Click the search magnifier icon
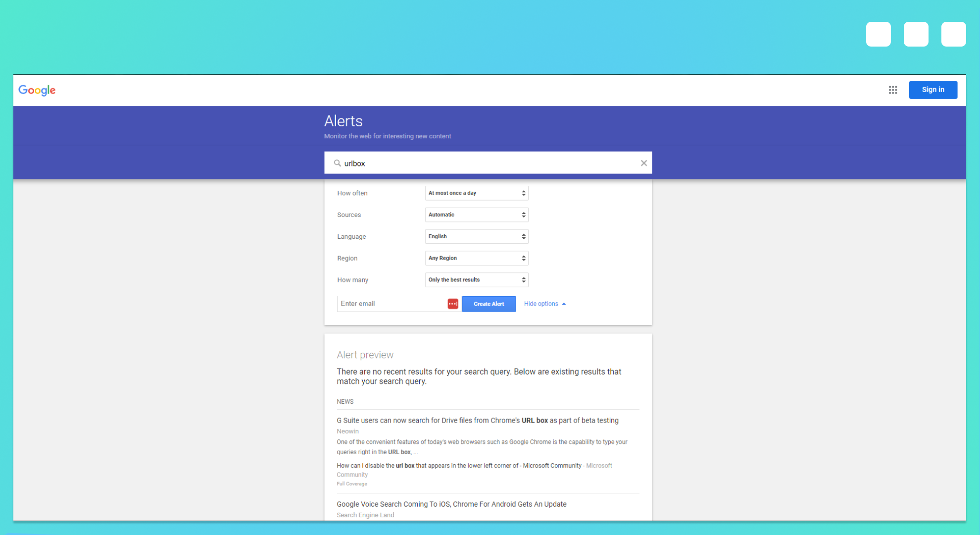The width and height of the screenshot is (980, 535). [x=338, y=163]
